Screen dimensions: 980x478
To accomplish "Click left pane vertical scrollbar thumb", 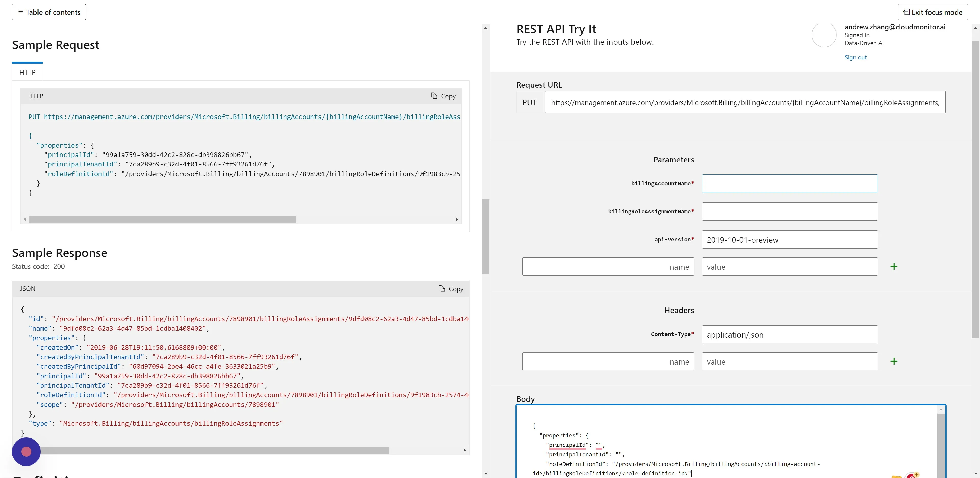I will (486, 237).
